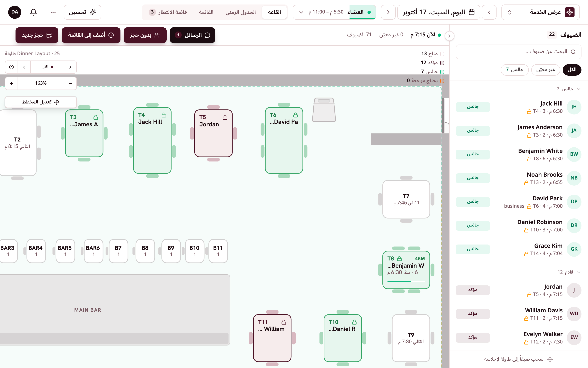Toggle جالس 7 legend checkbox
The image size is (588, 368).
[x=442, y=72]
